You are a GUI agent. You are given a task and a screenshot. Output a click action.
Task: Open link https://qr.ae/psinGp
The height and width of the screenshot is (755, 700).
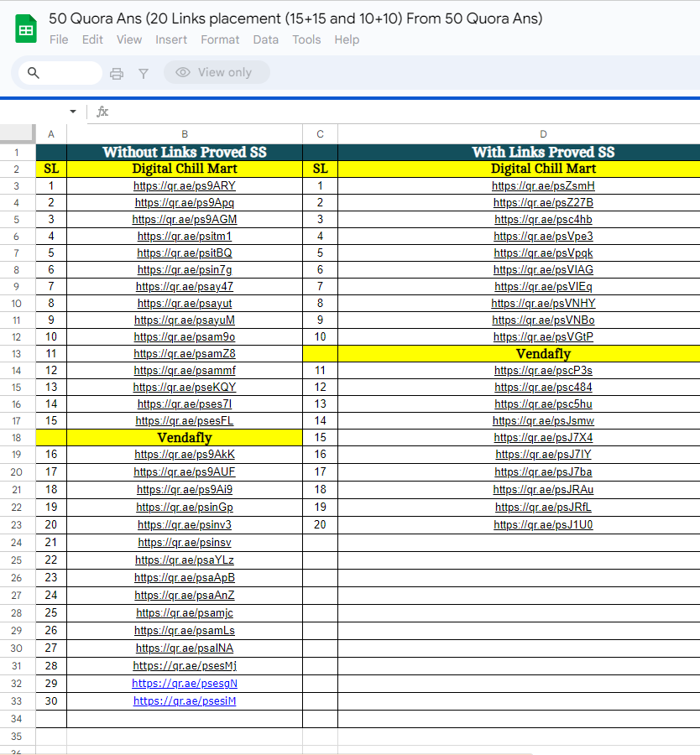[185, 507]
